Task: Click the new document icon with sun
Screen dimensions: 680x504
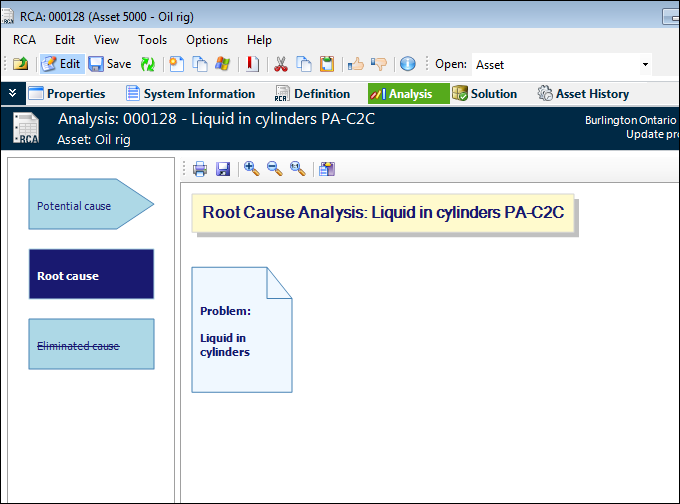Action: click(x=177, y=64)
